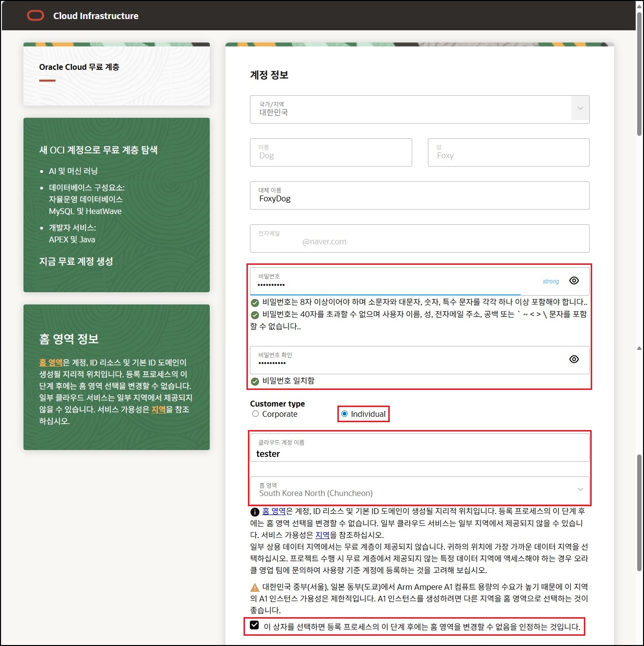Click the green check icon of 40자 초과 rule
The image size is (644, 646).
(255, 315)
